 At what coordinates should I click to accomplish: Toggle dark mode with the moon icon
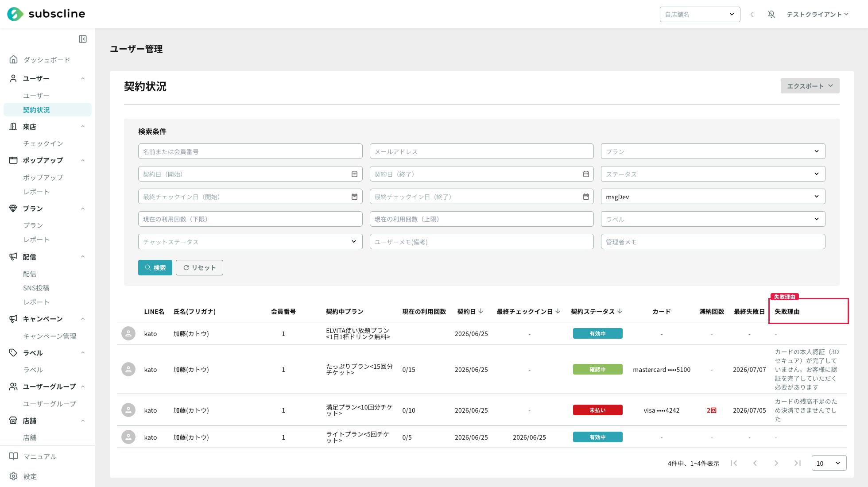(x=752, y=15)
